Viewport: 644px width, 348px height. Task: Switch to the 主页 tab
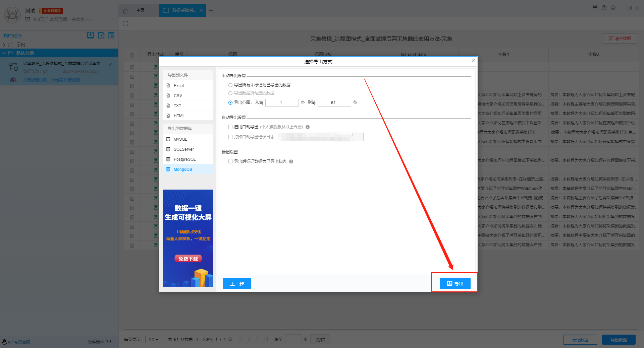pos(140,10)
